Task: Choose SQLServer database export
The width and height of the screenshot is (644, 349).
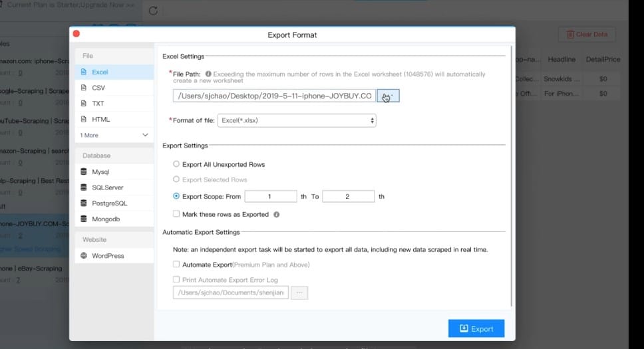Action: point(114,187)
